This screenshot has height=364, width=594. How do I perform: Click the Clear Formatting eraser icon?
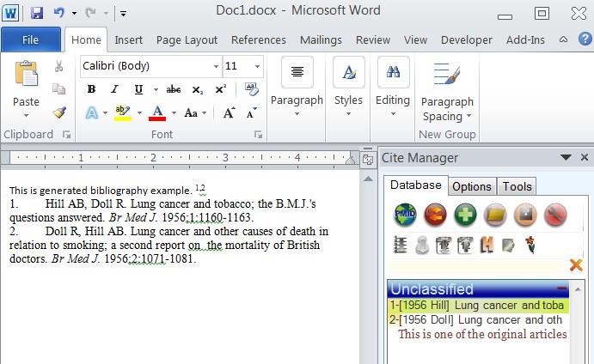pyautogui.click(x=252, y=89)
